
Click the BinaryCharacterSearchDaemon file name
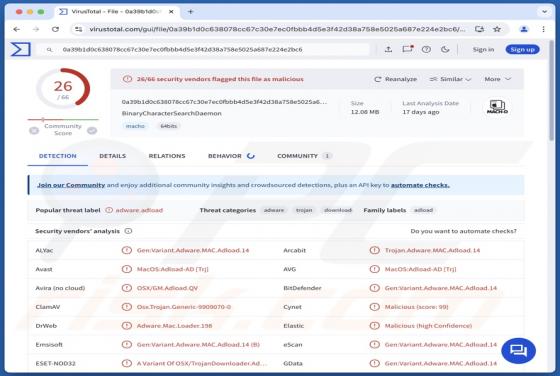[x=171, y=113]
